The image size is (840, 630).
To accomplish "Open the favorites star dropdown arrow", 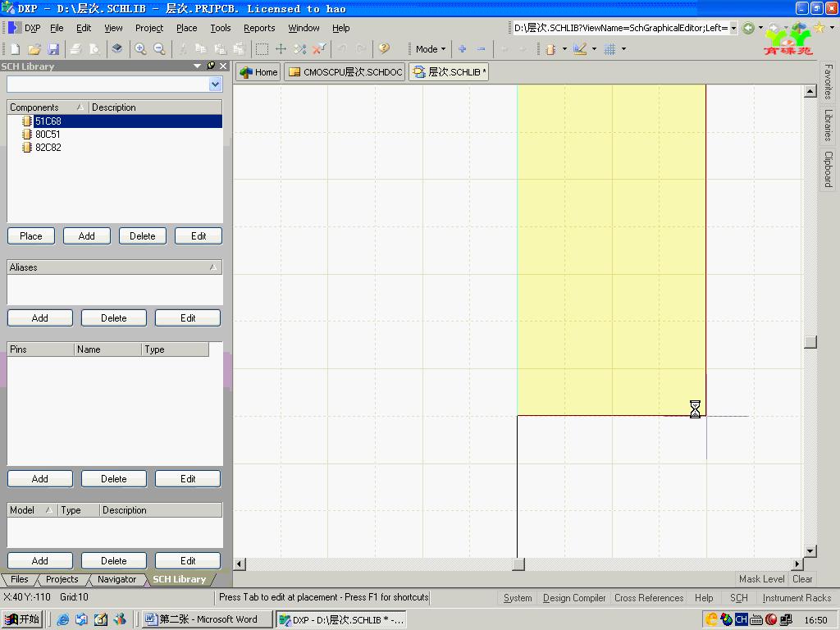I will coord(832,27).
